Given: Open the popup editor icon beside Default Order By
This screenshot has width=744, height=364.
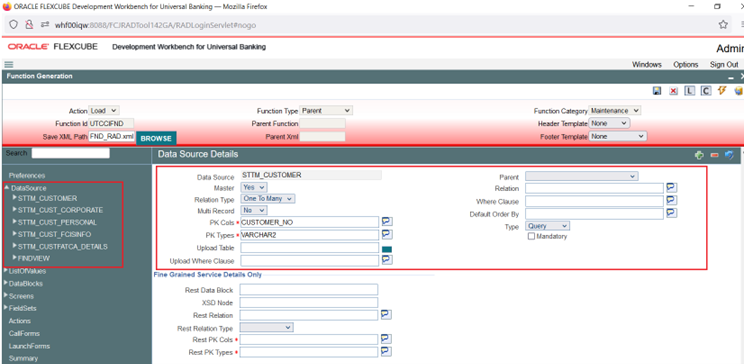Looking at the screenshot, I should 671,213.
